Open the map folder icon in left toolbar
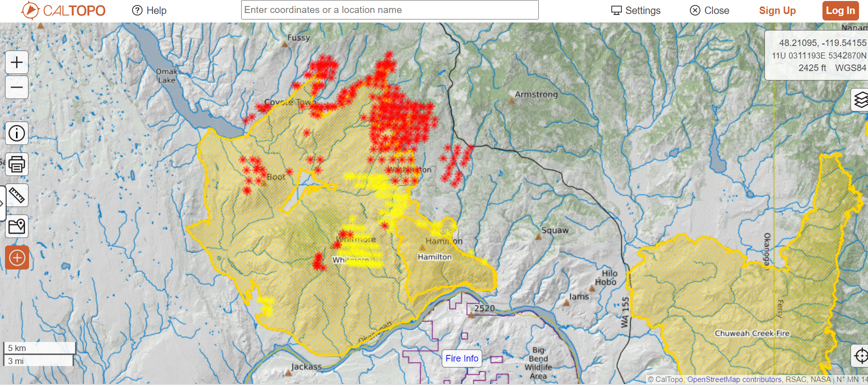868x387 pixels. (17, 226)
